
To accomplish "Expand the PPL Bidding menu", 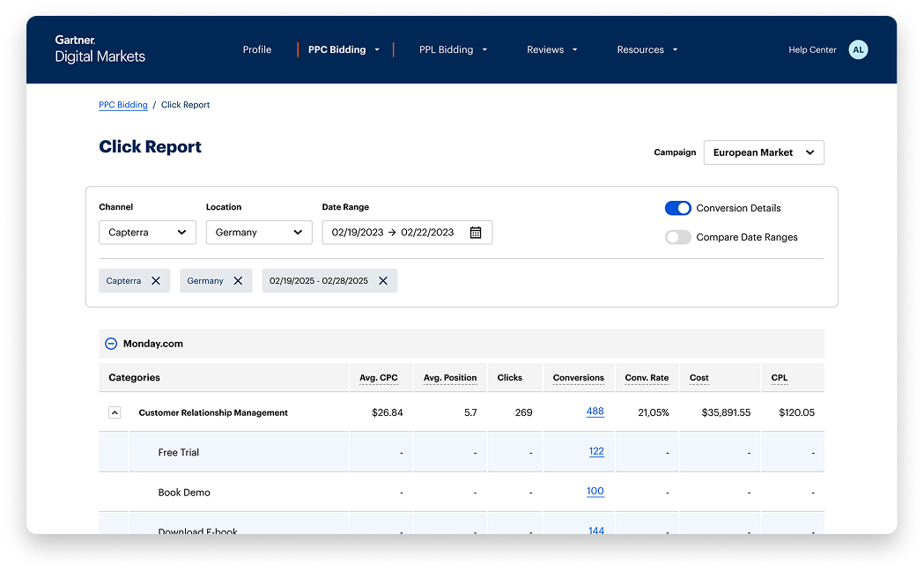I will (x=453, y=49).
